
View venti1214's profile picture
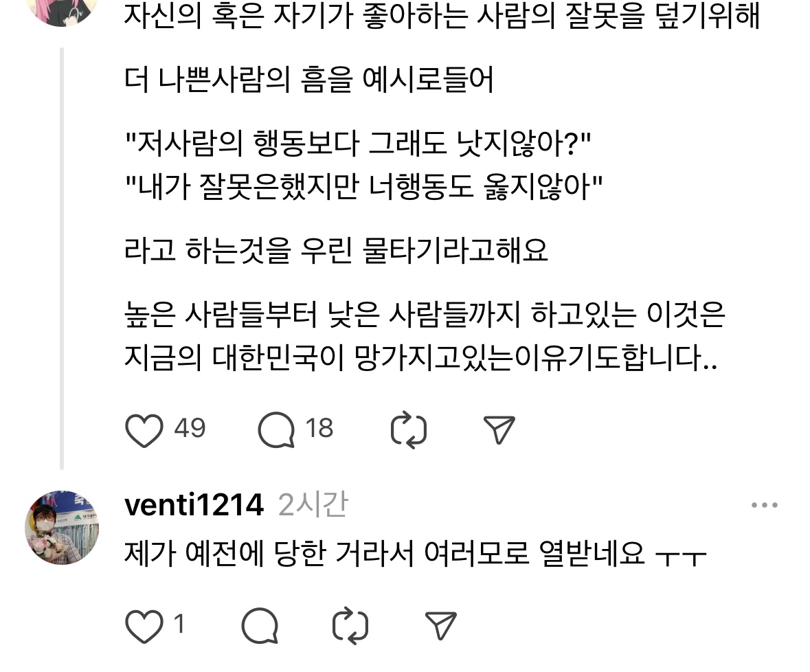click(x=62, y=528)
